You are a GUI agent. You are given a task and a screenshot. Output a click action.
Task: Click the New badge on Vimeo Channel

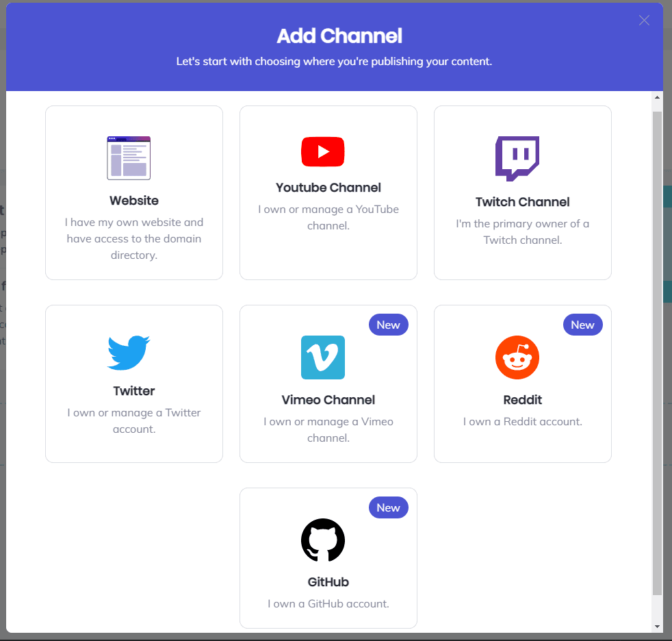point(388,325)
